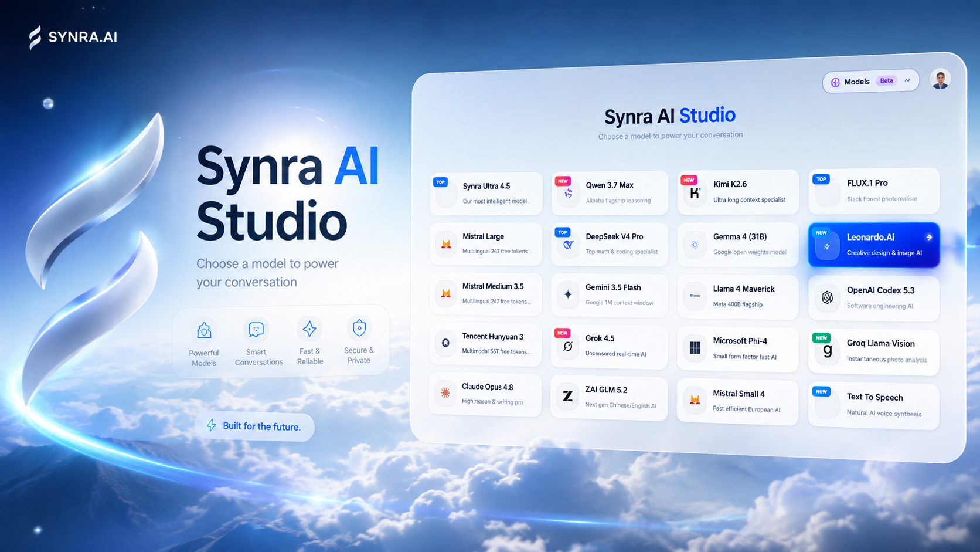Viewport: 980px width, 552px height.
Task: Click the Powerful Models icon
Action: (x=204, y=330)
